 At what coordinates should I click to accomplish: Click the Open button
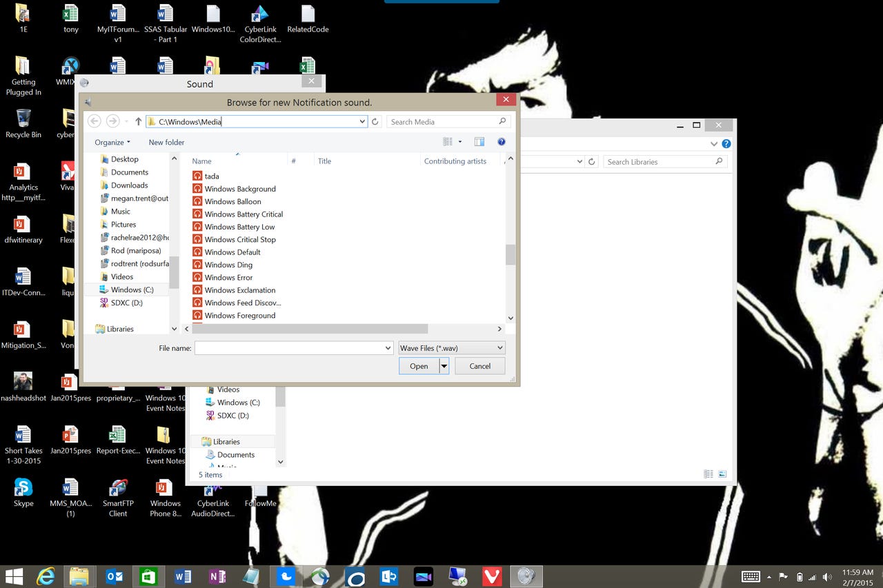418,366
